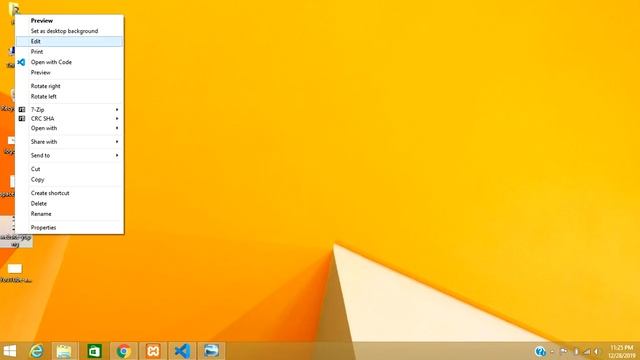Open the photo viewer taskbar icon

[x=211, y=351]
